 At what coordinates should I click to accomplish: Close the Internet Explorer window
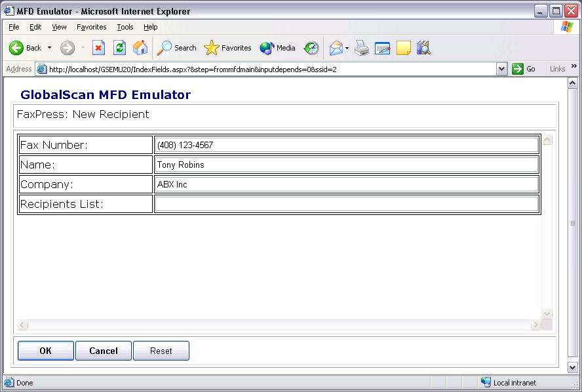click(x=572, y=11)
